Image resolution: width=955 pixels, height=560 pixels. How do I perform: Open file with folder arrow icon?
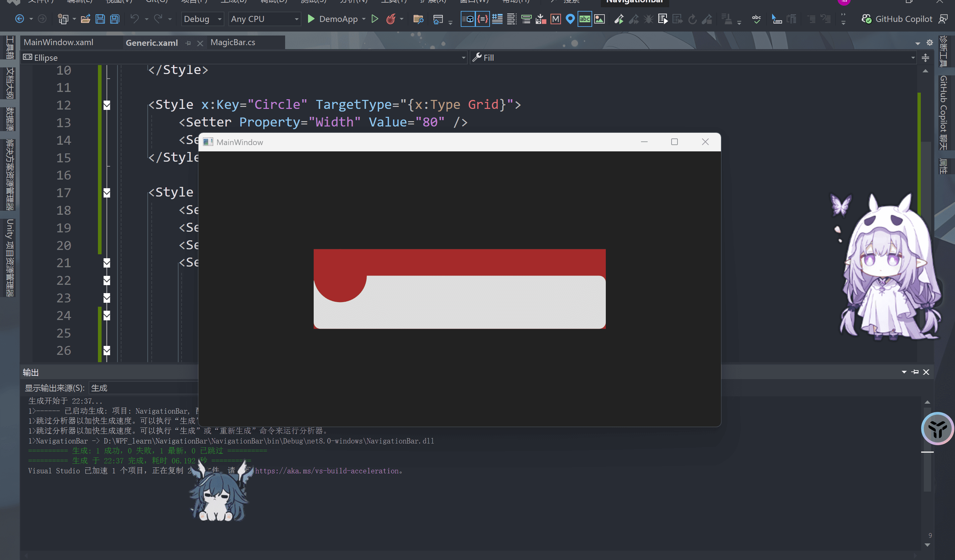coord(86,19)
